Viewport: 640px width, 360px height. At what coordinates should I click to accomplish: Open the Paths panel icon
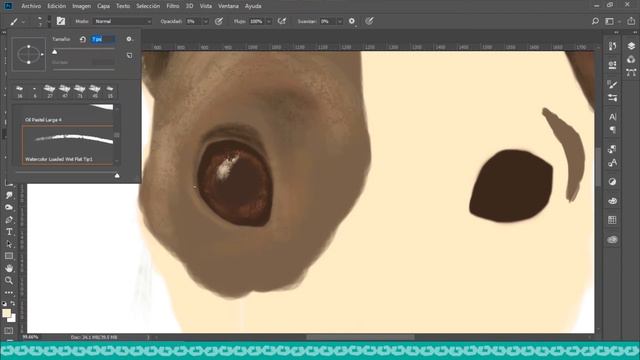click(631, 73)
